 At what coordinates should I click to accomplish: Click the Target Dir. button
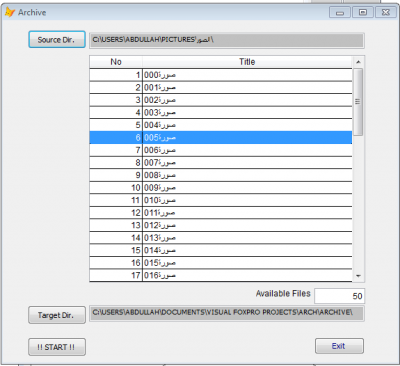tap(57, 315)
